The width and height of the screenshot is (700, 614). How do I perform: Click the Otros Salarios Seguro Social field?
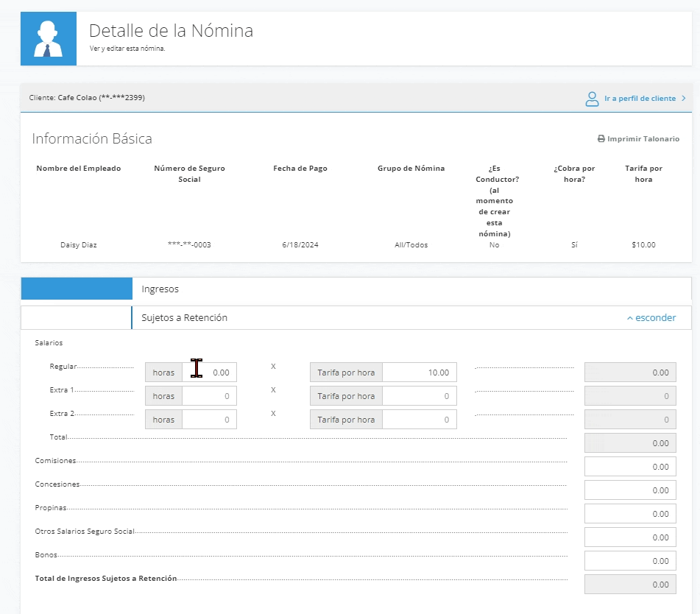click(x=630, y=537)
